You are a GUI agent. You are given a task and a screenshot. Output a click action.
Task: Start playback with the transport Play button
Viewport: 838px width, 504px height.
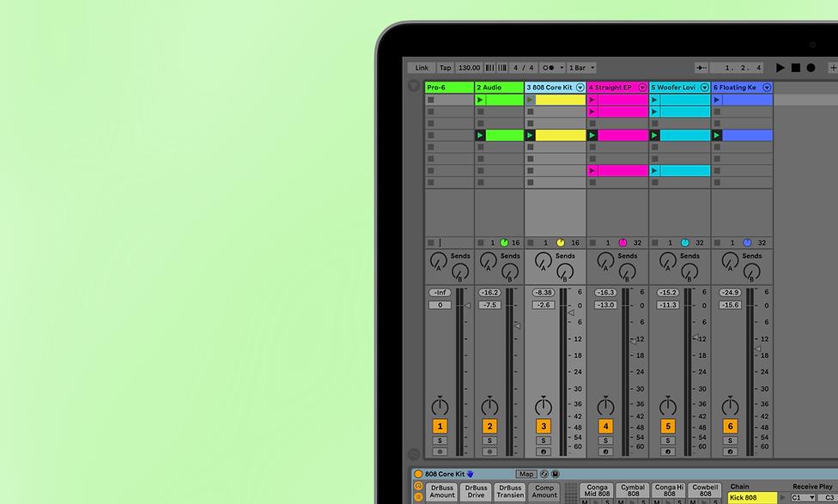[780, 68]
